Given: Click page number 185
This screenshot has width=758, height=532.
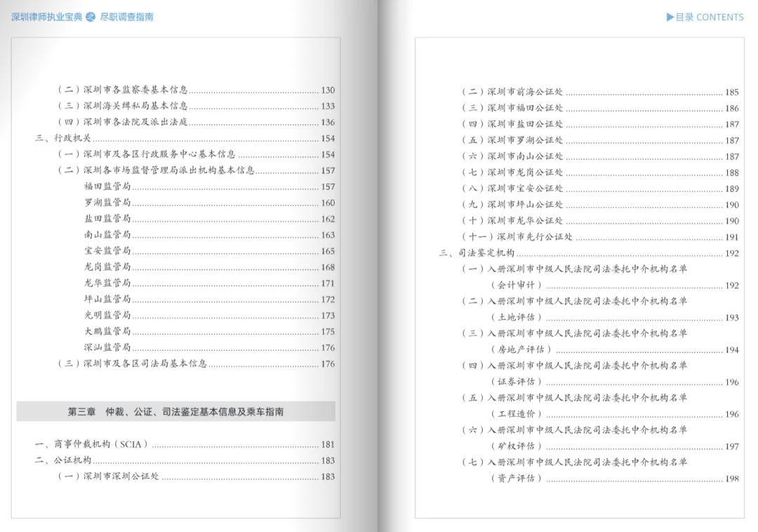Looking at the screenshot, I should coord(732,92).
